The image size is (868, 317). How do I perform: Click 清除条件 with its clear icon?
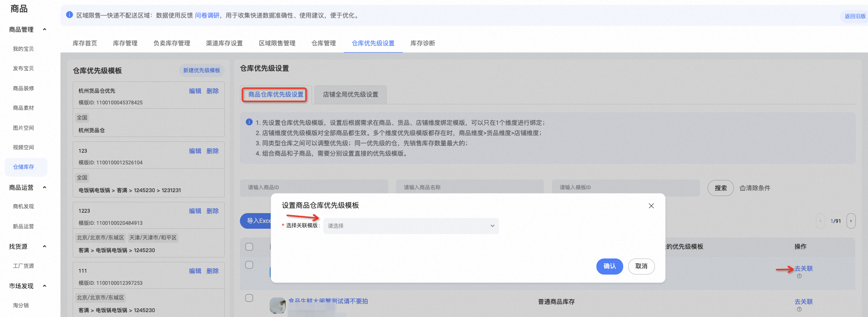pos(755,188)
